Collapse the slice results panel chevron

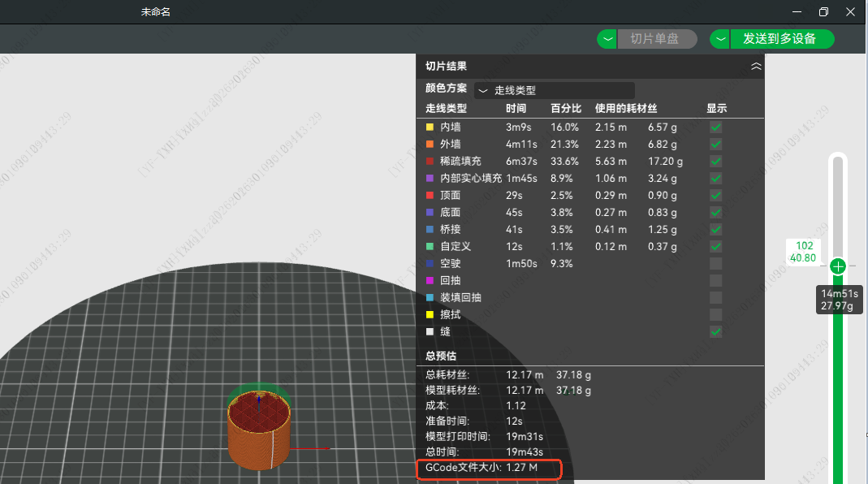[x=756, y=67]
